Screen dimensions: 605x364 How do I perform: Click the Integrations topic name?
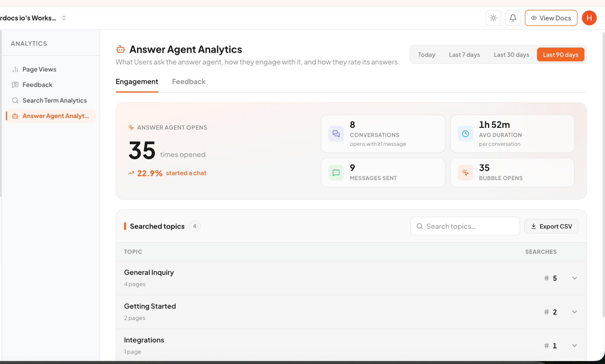[144, 340]
